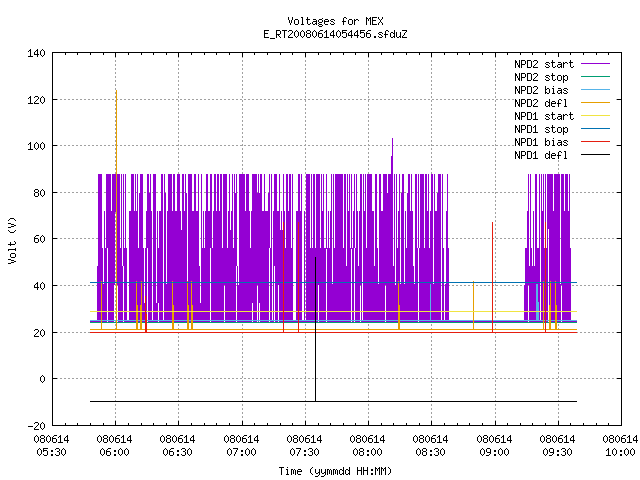The image size is (640, 480).
Task: Click the yellow NPD1 start legend line
Action: [596, 116]
